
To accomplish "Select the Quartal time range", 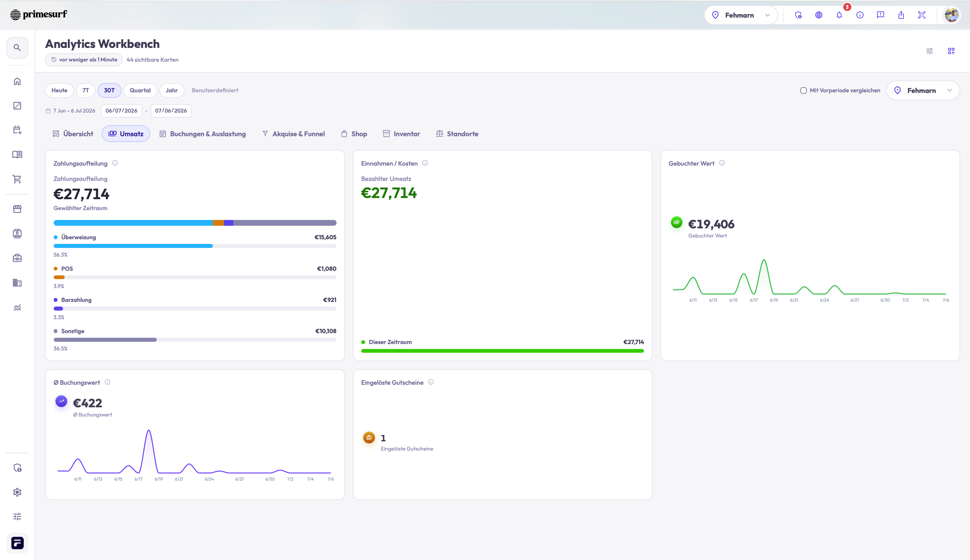I will click(x=140, y=90).
